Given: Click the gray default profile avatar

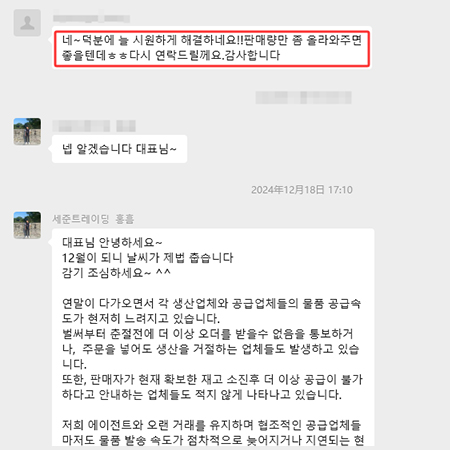Looking at the screenshot, I should coord(27,23).
